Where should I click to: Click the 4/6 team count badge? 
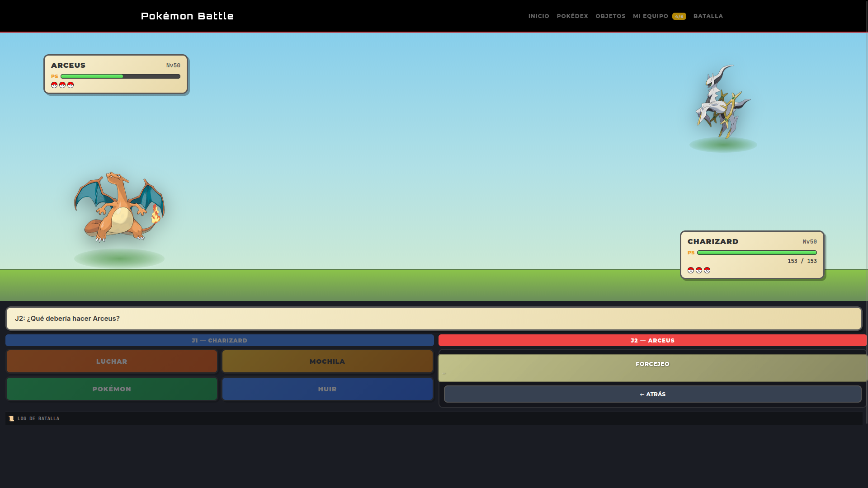[679, 16]
